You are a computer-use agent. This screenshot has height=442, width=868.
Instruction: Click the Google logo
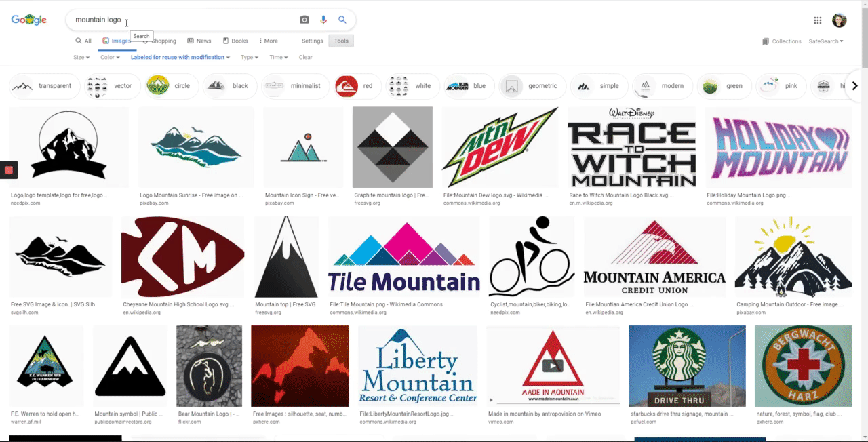28,20
